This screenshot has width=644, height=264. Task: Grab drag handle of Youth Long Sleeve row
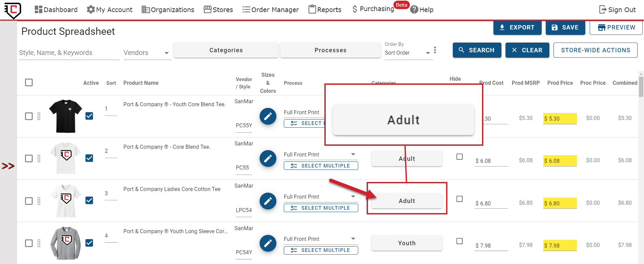[39, 243]
